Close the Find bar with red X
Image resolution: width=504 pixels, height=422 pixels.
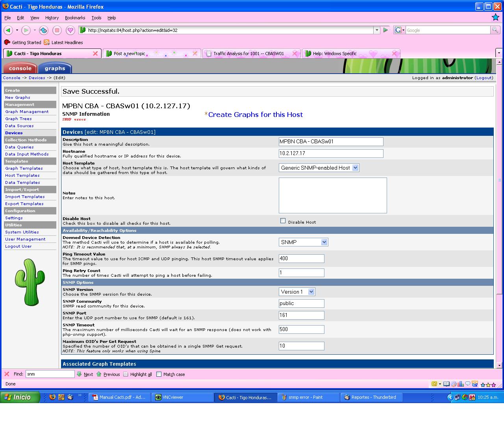coord(7,374)
